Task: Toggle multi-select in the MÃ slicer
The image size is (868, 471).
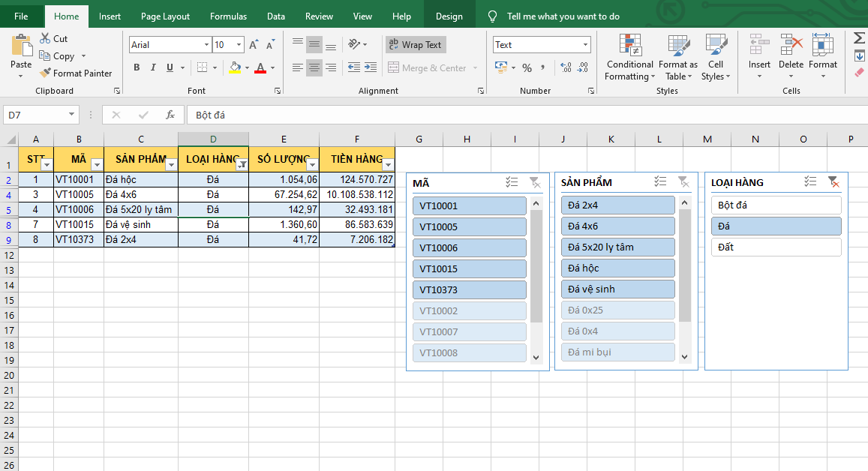Action: pos(512,181)
